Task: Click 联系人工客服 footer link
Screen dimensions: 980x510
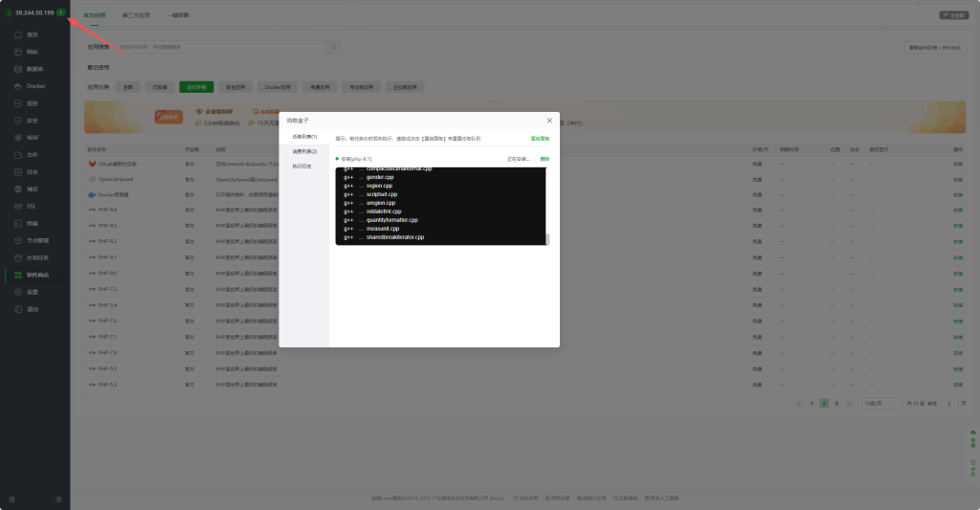Action: pyautogui.click(x=662, y=499)
